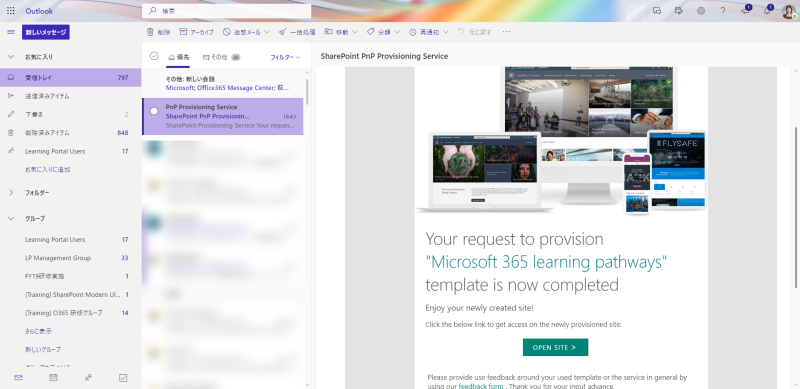Image resolution: width=800 pixels, height=389 pixels.
Task: Click the アーカイブ (archive) toolbar button
Action: 196,32
